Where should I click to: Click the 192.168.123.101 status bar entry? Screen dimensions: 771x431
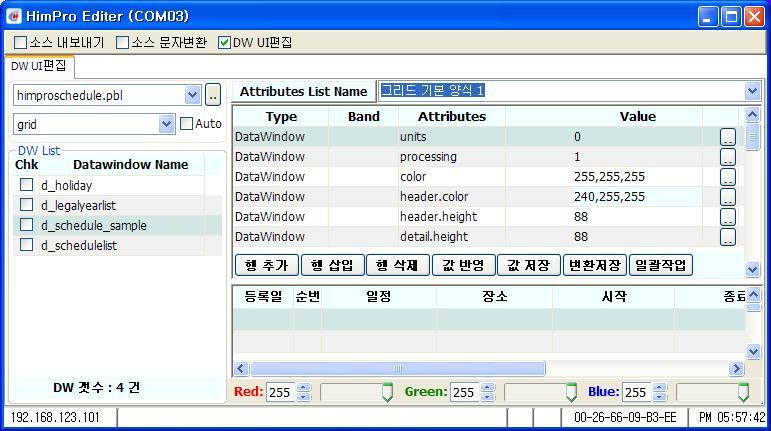tap(55, 418)
